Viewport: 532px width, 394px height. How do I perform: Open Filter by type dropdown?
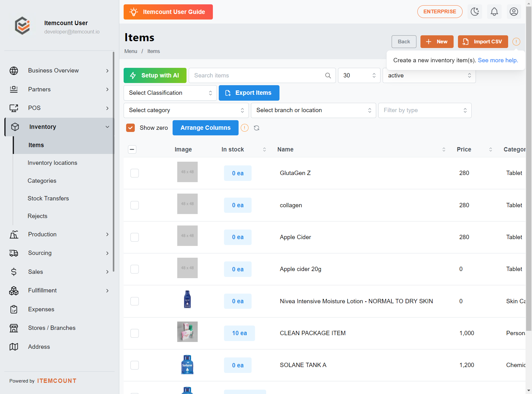point(425,110)
